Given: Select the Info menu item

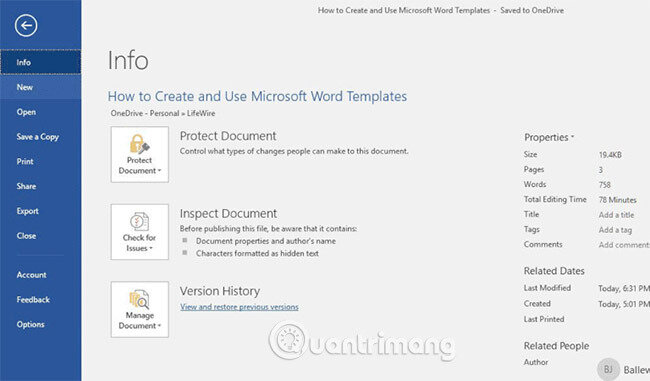Looking at the screenshot, I should pyautogui.click(x=41, y=62).
